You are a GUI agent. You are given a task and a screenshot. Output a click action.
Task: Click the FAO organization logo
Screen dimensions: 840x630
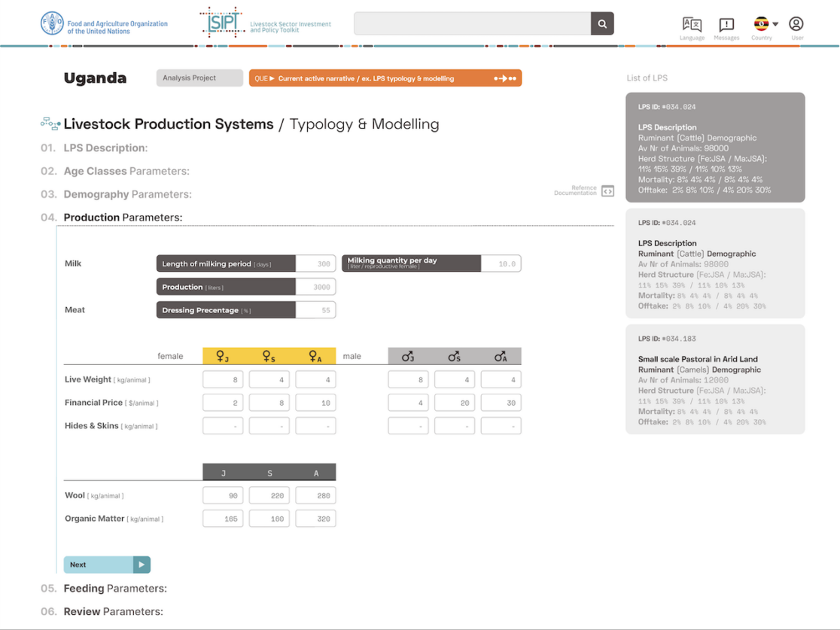click(x=53, y=23)
